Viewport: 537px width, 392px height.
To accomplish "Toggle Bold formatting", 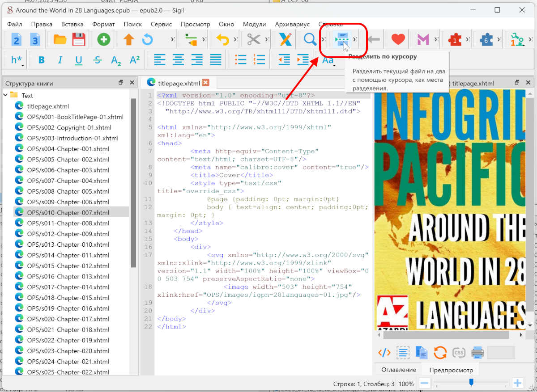I will coord(42,60).
